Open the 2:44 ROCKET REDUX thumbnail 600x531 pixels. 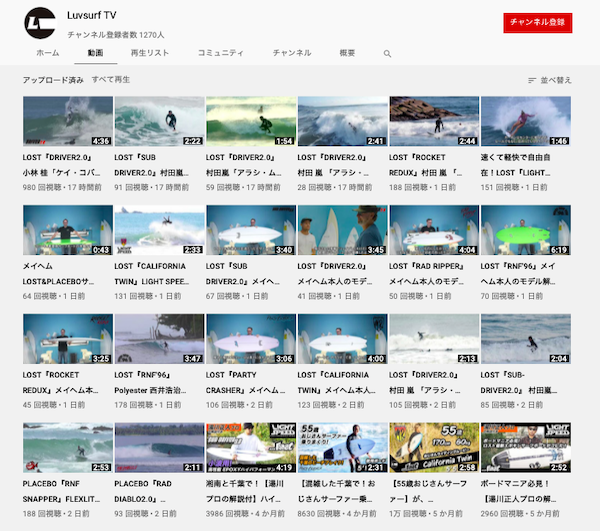point(434,121)
